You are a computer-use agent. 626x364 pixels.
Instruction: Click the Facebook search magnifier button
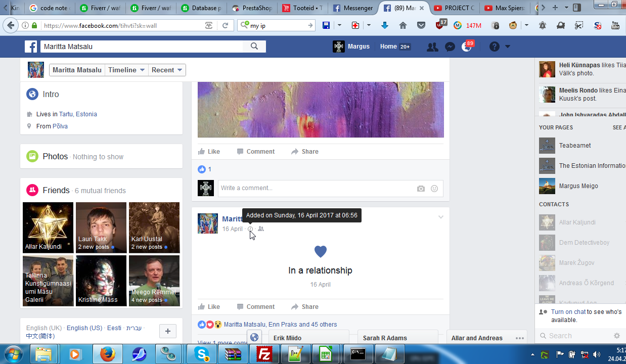click(x=254, y=47)
